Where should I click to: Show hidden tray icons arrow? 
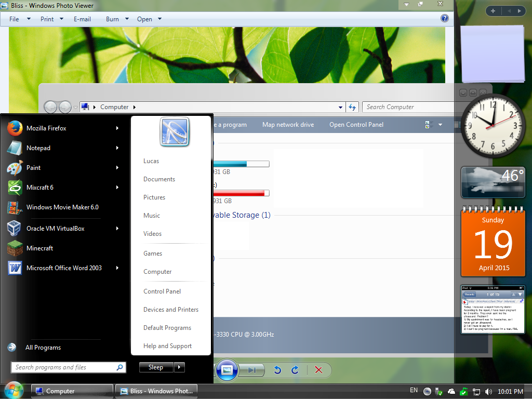pyautogui.click(x=427, y=392)
